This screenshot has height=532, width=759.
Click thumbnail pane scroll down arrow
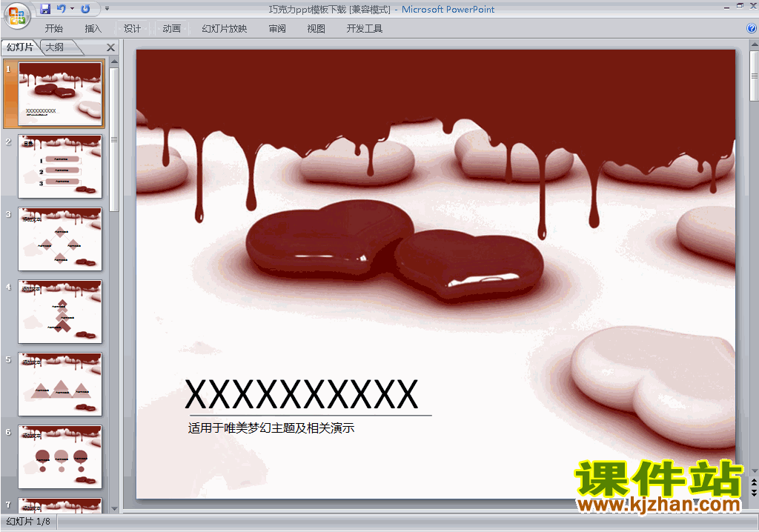tap(114, 509)
